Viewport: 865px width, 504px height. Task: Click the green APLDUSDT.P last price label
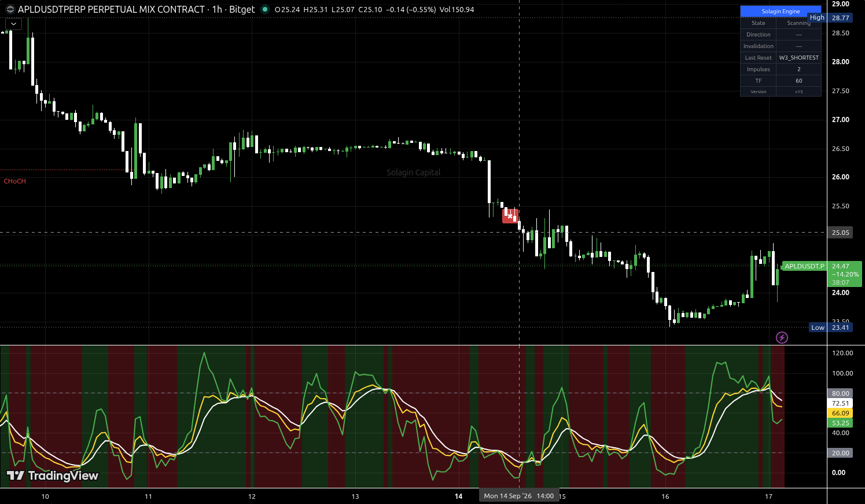[804, 266]
